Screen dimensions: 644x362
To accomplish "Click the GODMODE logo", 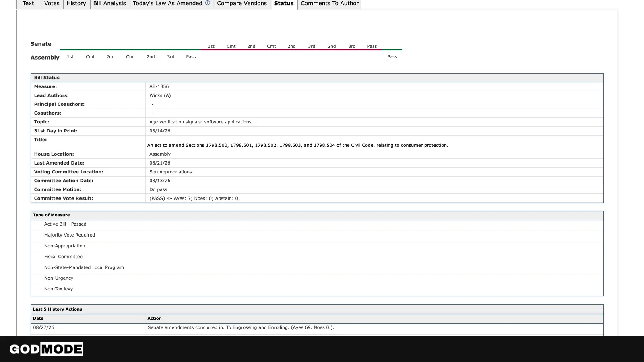I will pos(46,349).
